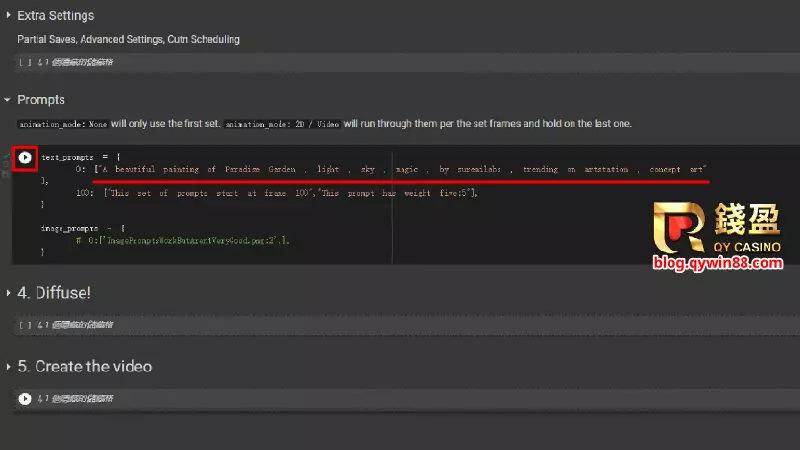Collapse the Prompts section
Viewport: 800px width, 450px height.
8,100
